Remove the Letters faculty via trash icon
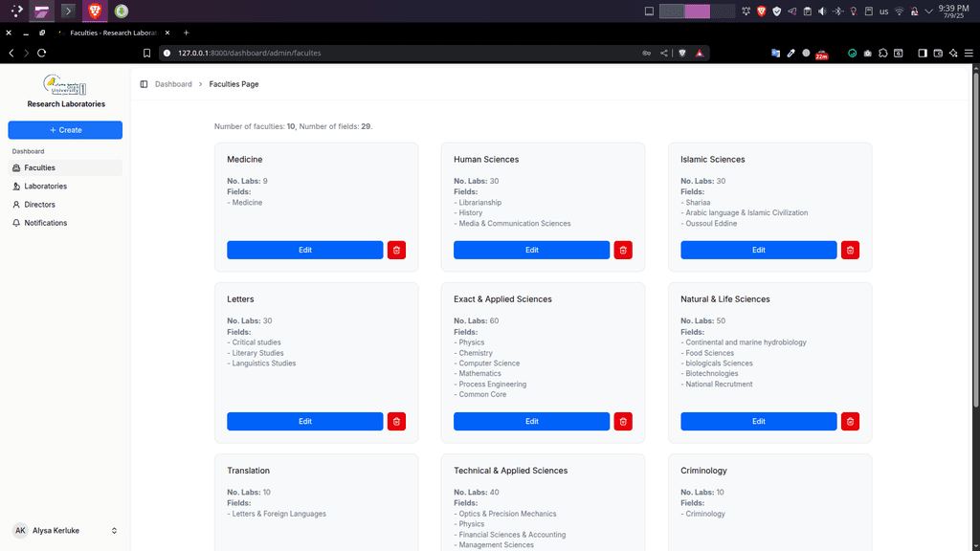The image size is (980, 551). tap(396, 421)
